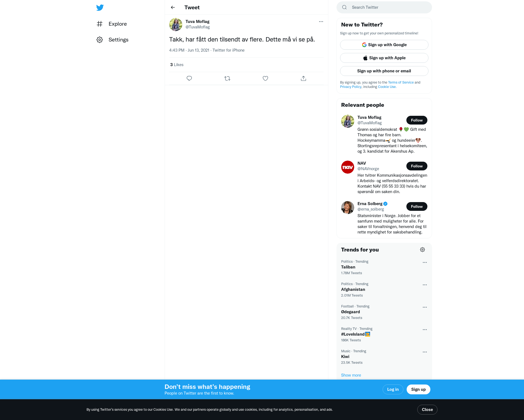Screen dimensions: 524x420
Task: Retweet using the retweet arrows icon
Action: click(227, 78)
